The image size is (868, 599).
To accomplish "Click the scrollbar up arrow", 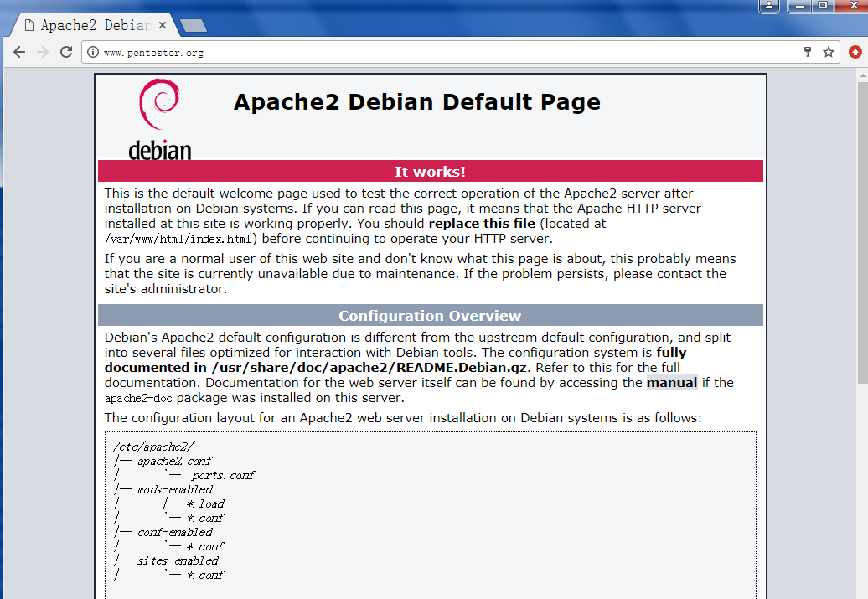I will pos(862,75).
